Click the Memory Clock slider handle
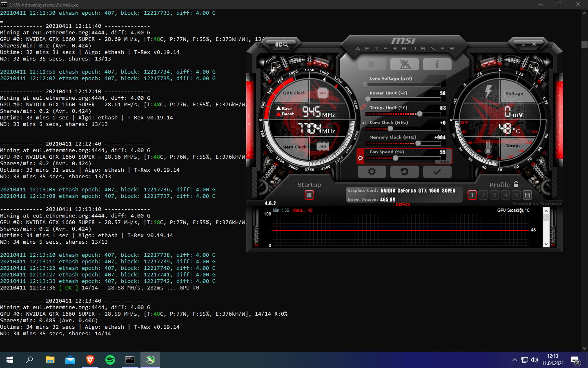The height and width of the screenshot is (368, 588). pyautogui.click(x=418, y=144)
